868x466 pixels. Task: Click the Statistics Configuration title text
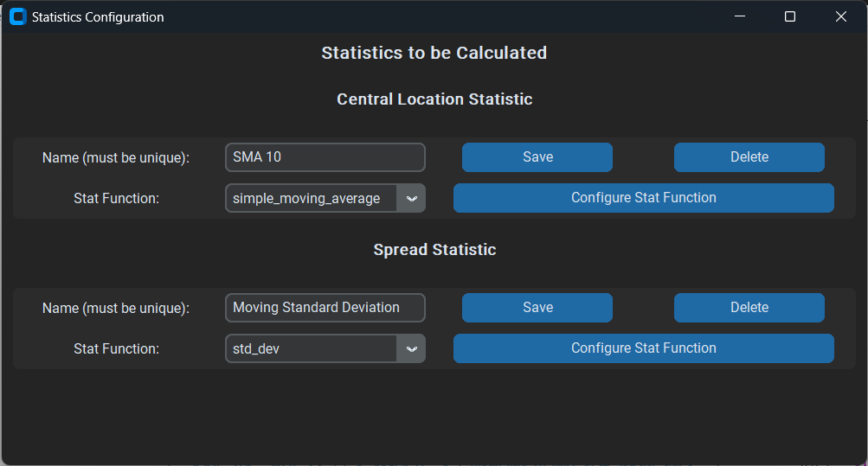click(98, 17)
